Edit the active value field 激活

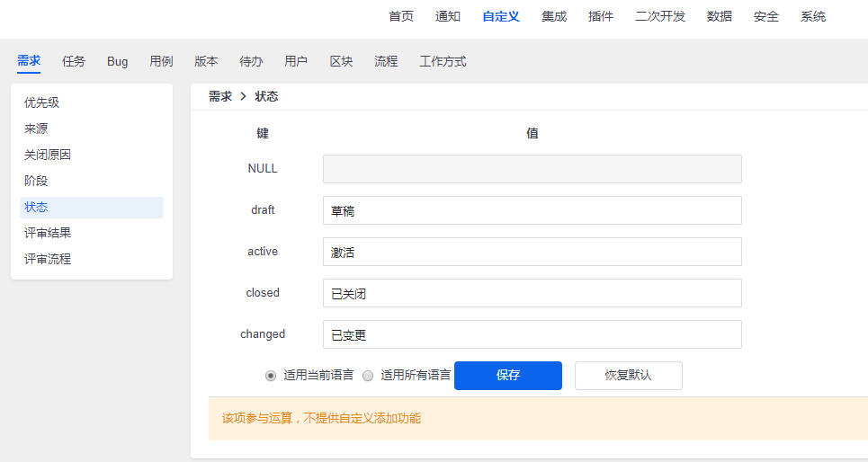tap(532, 252)
